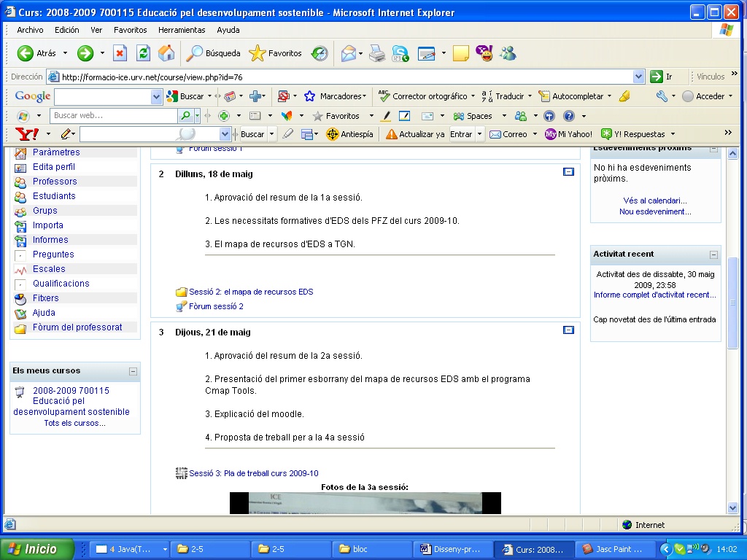747x560 pixels.
Task: Collapse the Dilluns, 18 de maig section
Action: click(568, 172)
